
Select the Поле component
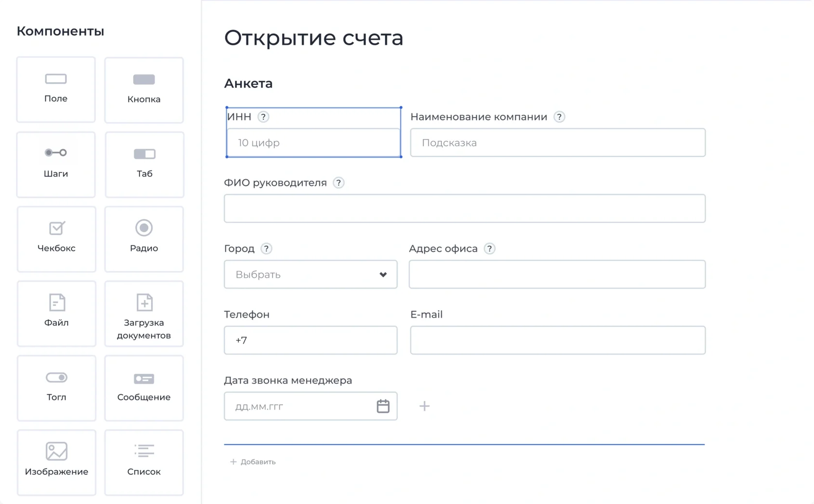(56, 90)
